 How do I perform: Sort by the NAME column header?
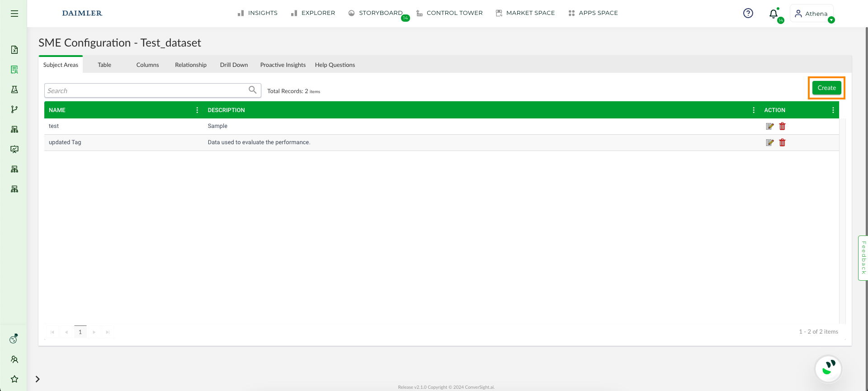coord(57,110)
